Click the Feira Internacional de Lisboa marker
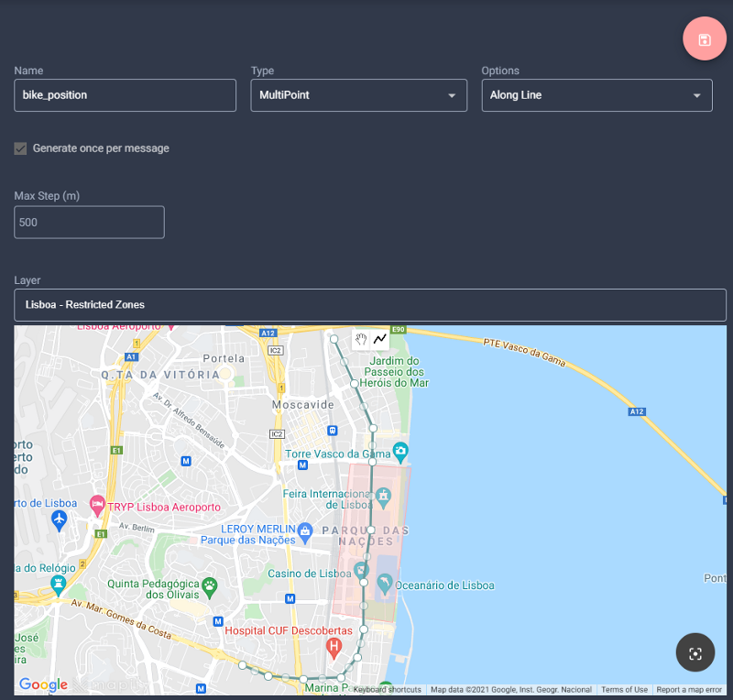This screenshot has width=733, height=700. pos(383,498)
